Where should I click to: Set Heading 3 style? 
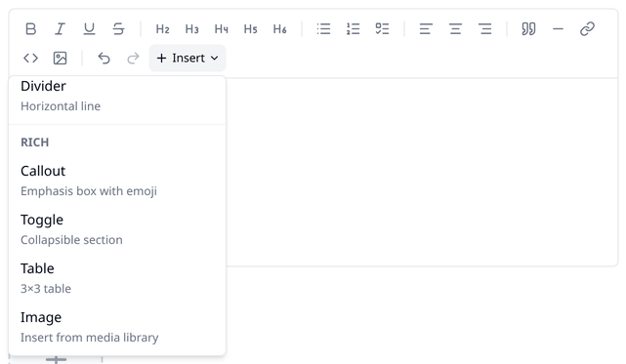[x=192, y=28]
